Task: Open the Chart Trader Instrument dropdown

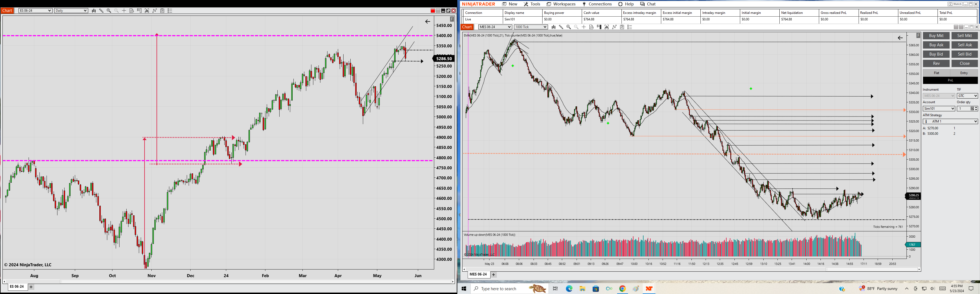Action: click(x=939, y=96)
